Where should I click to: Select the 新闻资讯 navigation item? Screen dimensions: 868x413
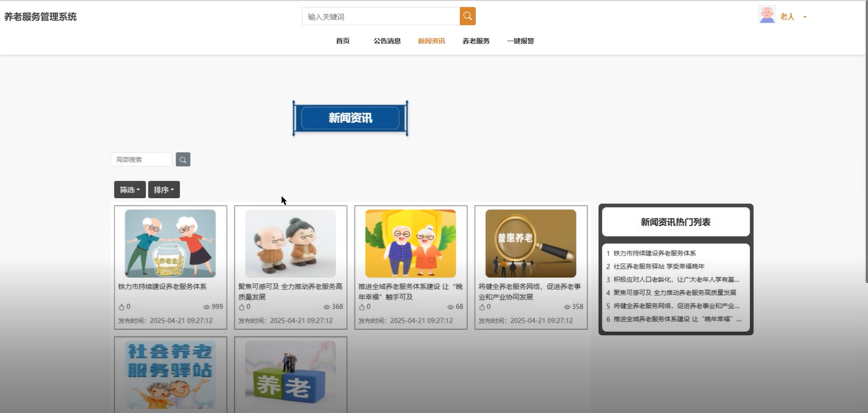pyautogui.click(x=431, y=41)
